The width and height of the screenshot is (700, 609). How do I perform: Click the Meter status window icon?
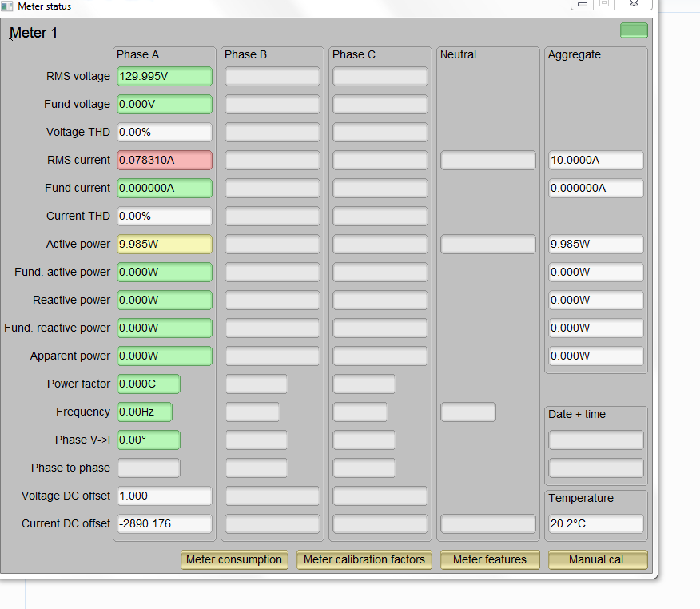point(6,6)
